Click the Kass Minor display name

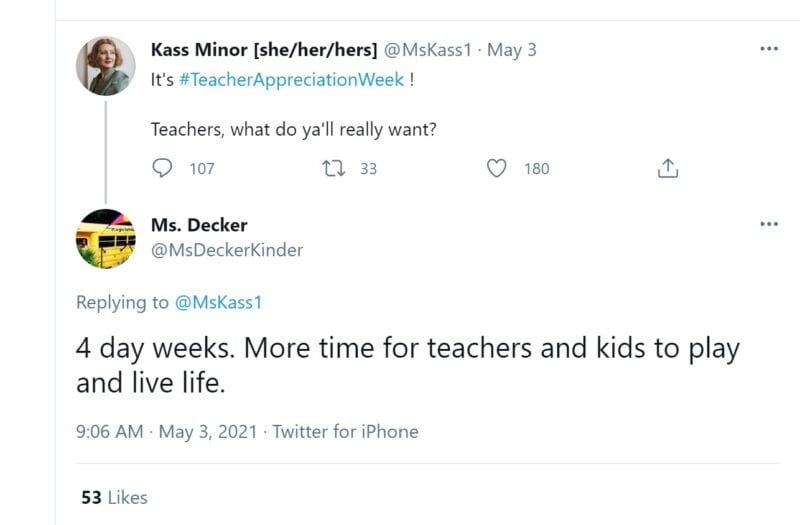[263, 50]
